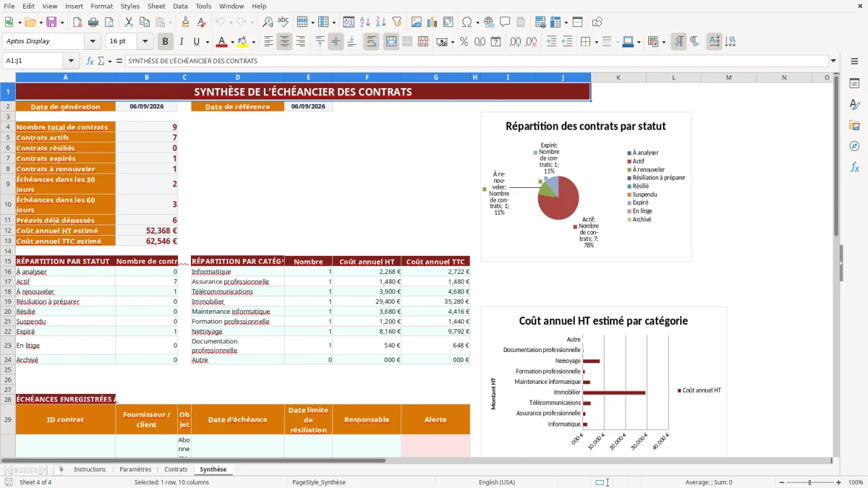
Task: Click the Copy icon
Action: 145,22
